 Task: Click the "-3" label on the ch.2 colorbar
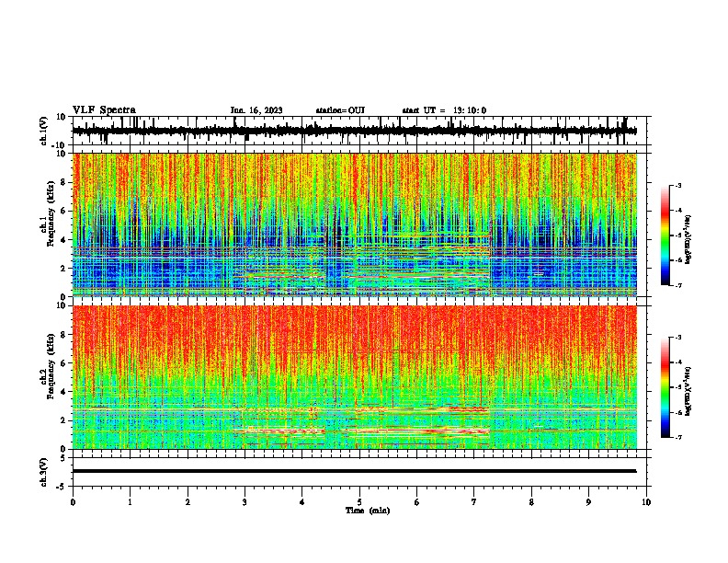click(x=677, y=338)
